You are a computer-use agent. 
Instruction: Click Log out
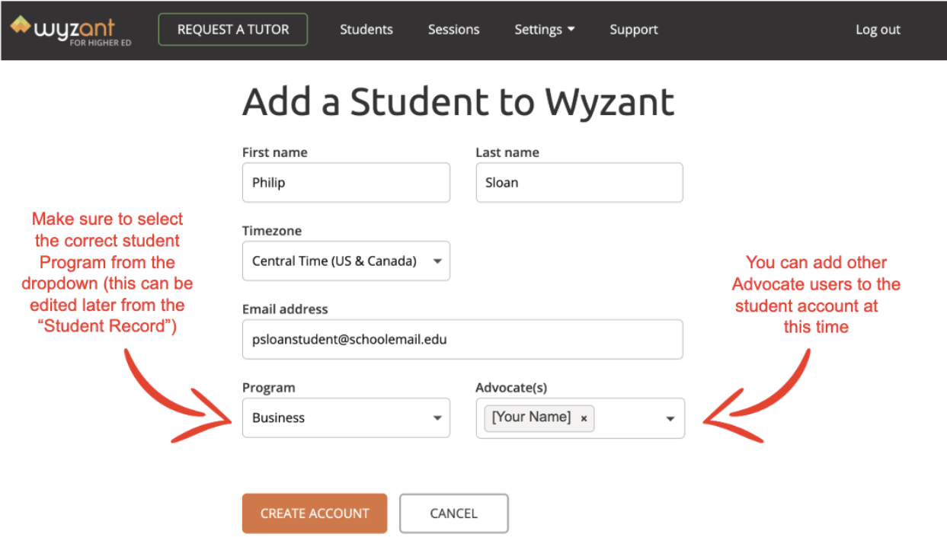point(878,30)
